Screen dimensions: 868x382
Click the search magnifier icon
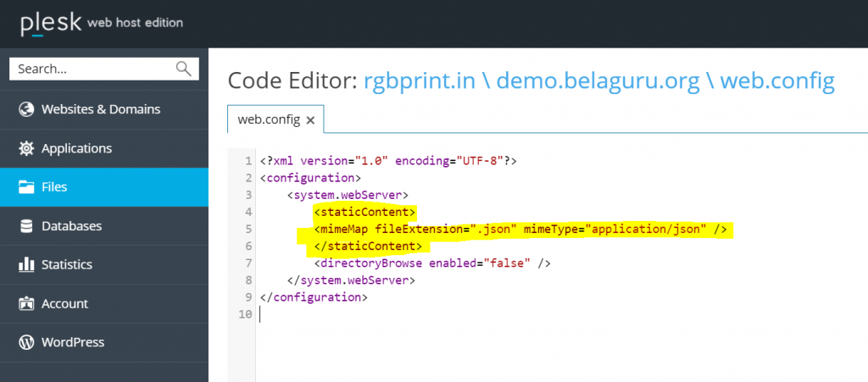183,69
